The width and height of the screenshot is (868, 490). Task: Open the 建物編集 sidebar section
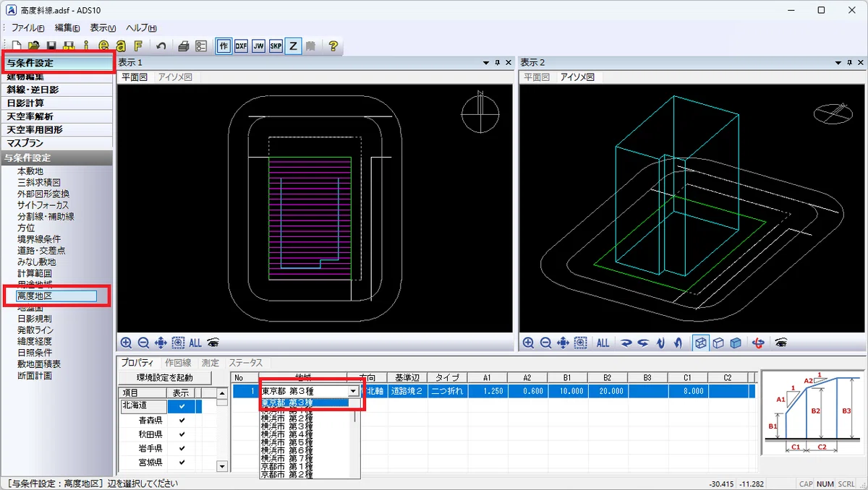(x=57, y=77)
